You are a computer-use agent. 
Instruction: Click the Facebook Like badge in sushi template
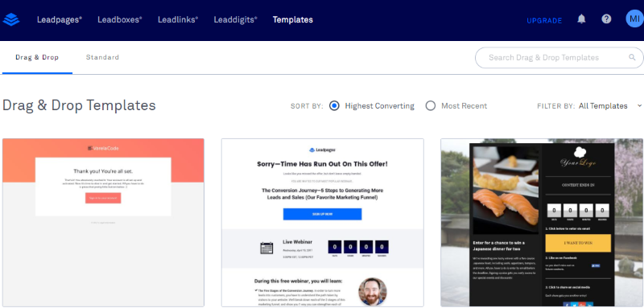pos(596,265)
